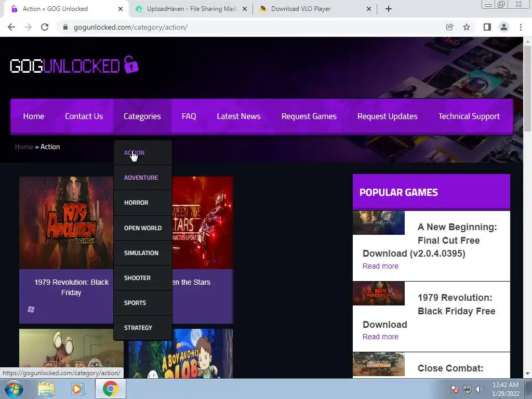Click the GOG Unlocked logo

74,65
